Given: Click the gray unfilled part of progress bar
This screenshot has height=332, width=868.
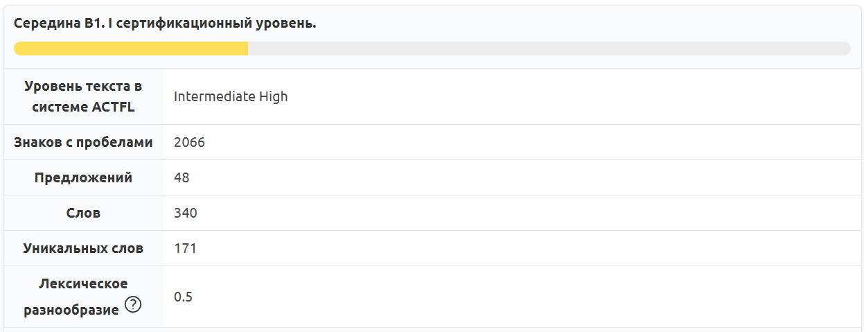Looking at the screenshot, I should point(549,49).
